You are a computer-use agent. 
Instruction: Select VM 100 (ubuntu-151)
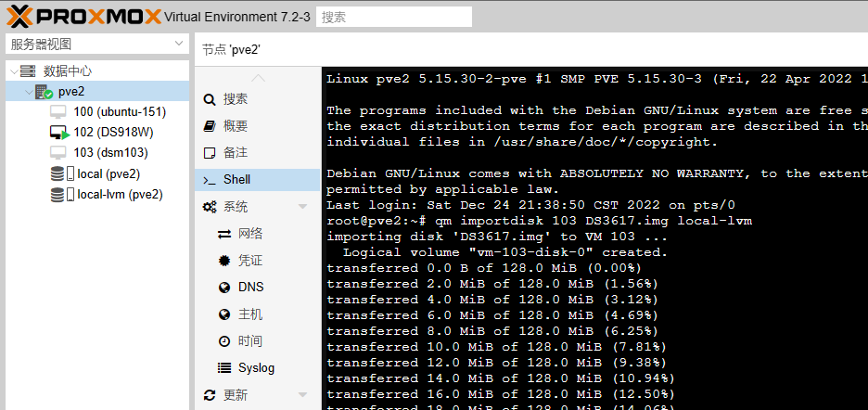click(x=120, y=112)
